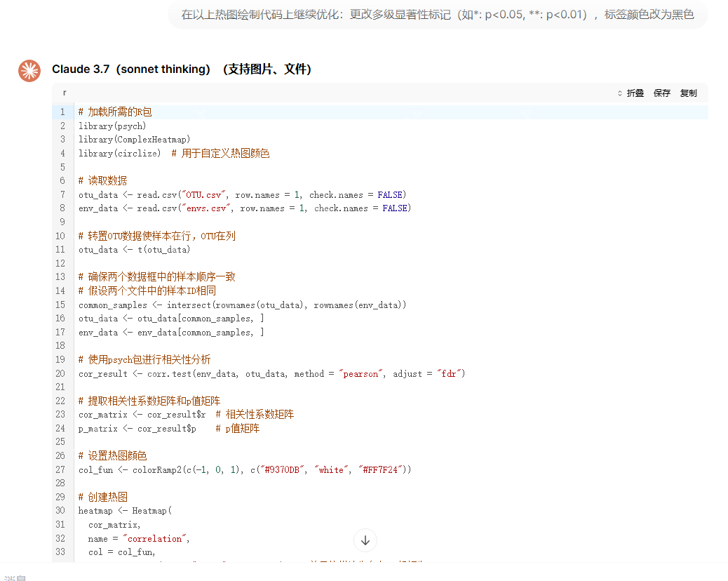The height and width of the screenshot is (581, 728).
Task: Toggle code block fold state via the chevron
Action: [x=619, y=93]
